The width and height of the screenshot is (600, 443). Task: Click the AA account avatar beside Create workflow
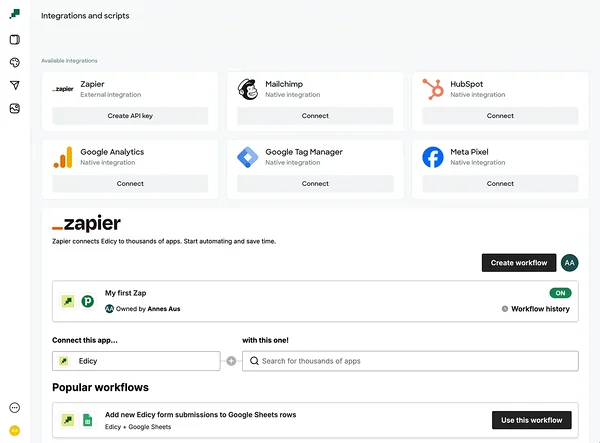pos(569,263)
